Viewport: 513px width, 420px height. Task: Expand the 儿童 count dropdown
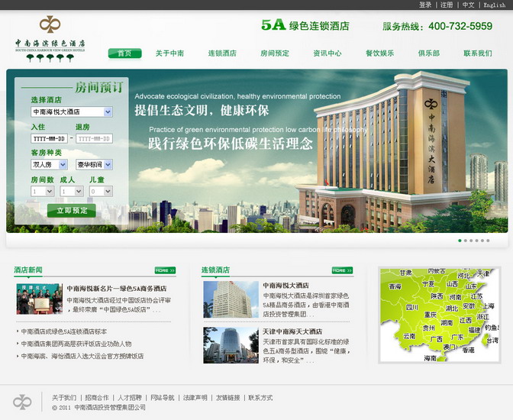pyautogui.click(x=101, y=191)
